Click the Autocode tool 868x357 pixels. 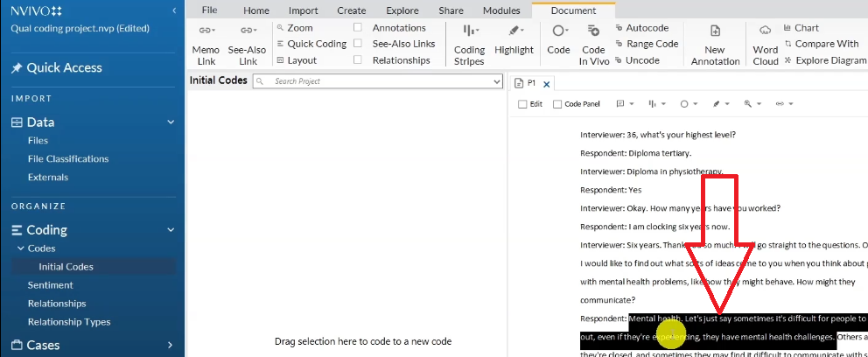[646, 28]
